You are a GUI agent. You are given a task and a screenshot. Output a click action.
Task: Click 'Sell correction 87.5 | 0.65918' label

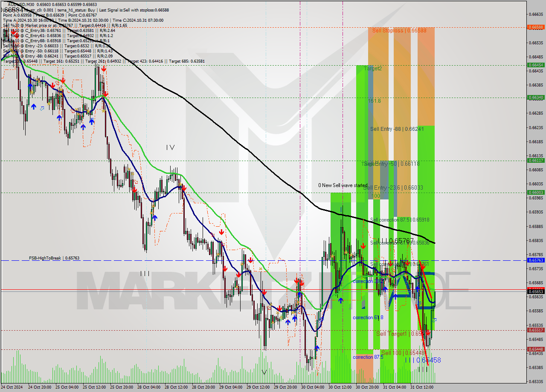(x=400, y=220)
